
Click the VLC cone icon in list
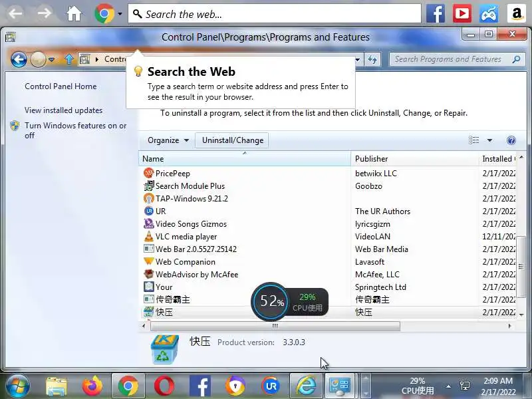[x=148, y=236]
